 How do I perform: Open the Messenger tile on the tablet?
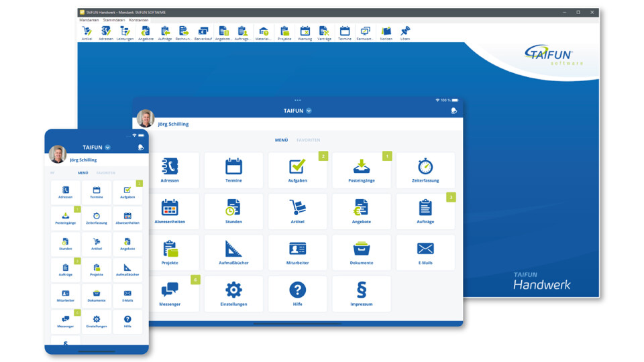coord(170,294)
